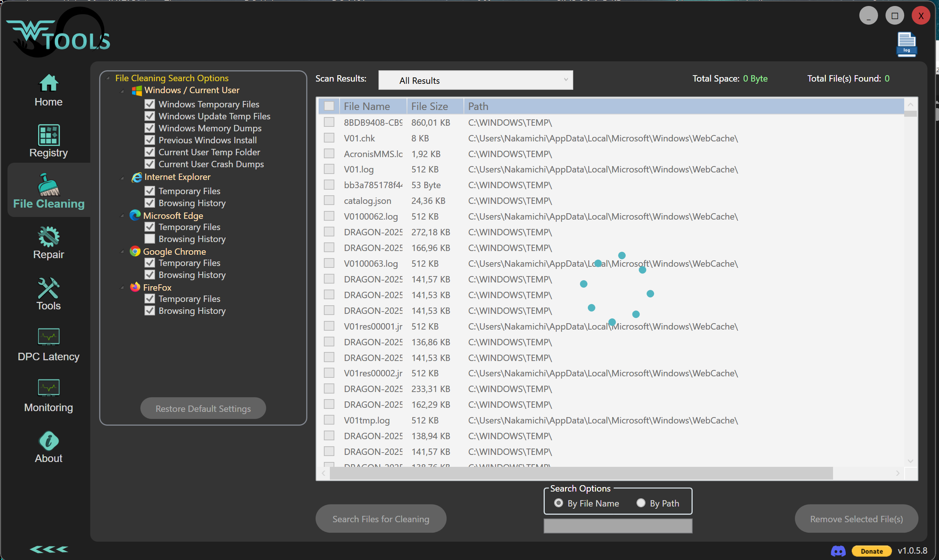Open the Registry tool icon
This screenshot has width=939, height=560.
pyautogui.click(x=49, y=135)
